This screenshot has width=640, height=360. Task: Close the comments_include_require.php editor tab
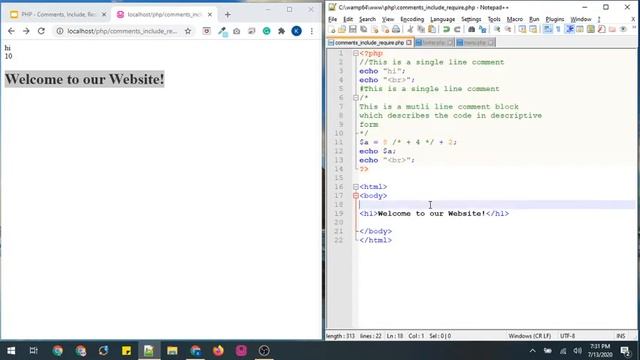[x=409, y=42]
